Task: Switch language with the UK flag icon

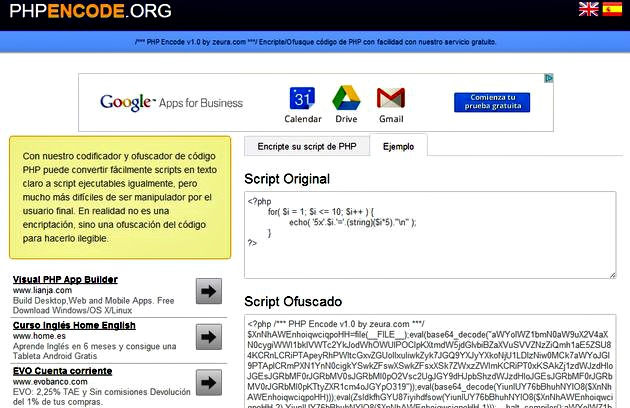Action: pyautogui.click(x=589, y=9)
